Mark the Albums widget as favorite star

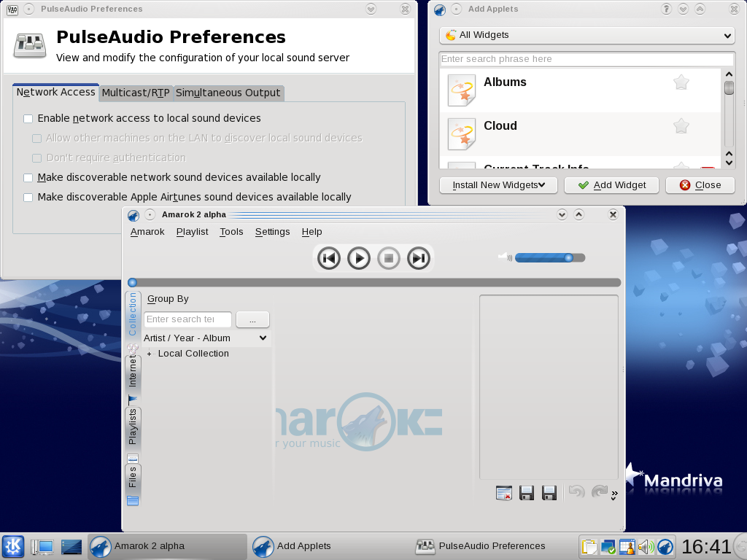click(681, 82)
